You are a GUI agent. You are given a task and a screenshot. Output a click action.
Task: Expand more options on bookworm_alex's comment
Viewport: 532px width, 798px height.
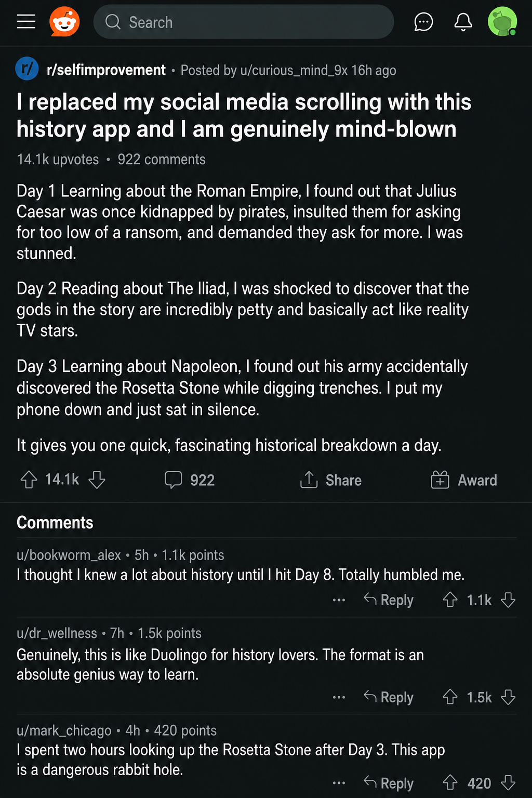tap(339, 600)
